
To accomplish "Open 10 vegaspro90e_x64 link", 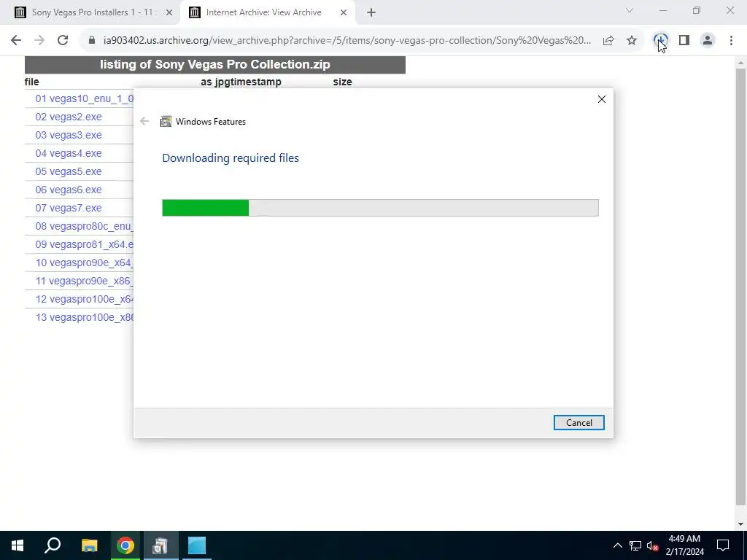I will pyautogui.click(x=85, y=262).
